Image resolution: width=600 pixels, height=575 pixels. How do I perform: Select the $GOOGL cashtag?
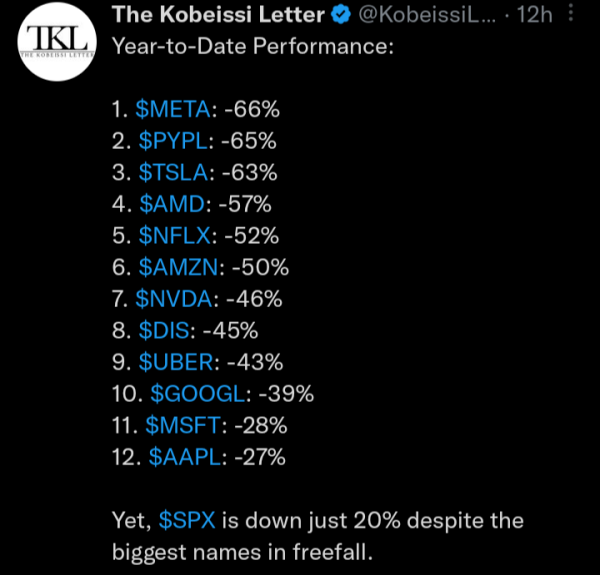point(197,394)
